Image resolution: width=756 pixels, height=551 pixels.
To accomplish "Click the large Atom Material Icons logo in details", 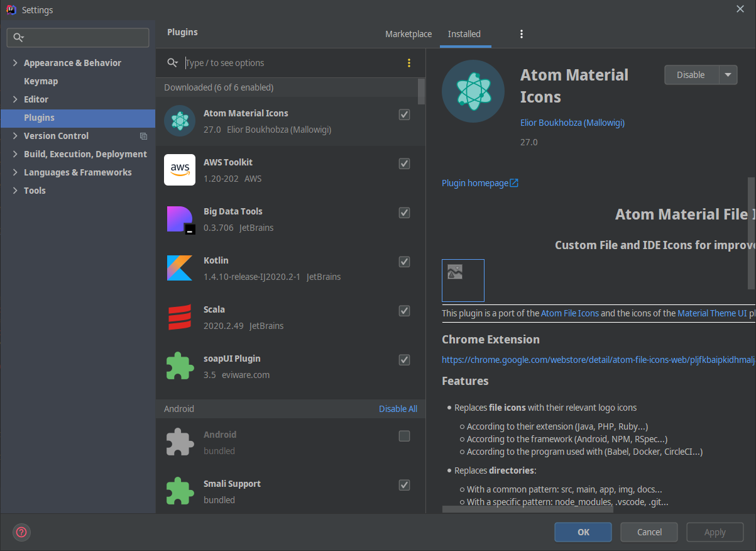I will (473, 91).
